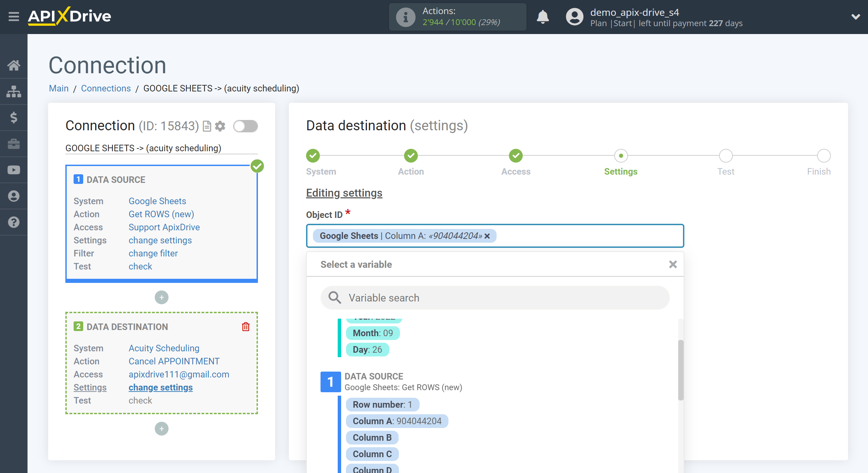Close the Select a variable panel
Image resolution: width=868 pixels, height=473 pixels.
[x=673, y=264]
